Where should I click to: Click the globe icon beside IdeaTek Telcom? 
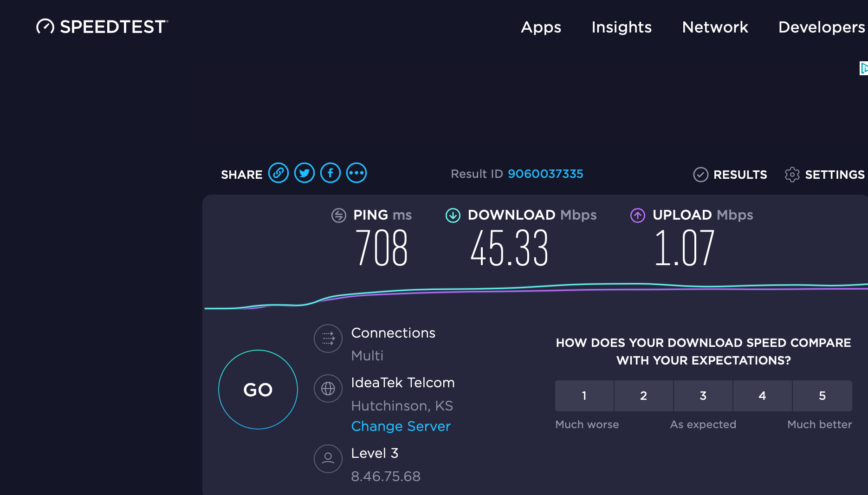pos(328,389)
